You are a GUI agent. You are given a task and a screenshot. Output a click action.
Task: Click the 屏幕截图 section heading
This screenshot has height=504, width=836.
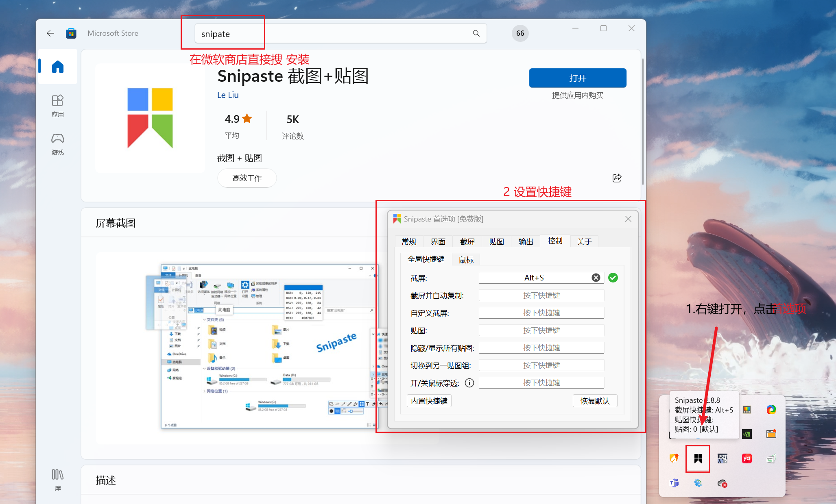[116, 223]
